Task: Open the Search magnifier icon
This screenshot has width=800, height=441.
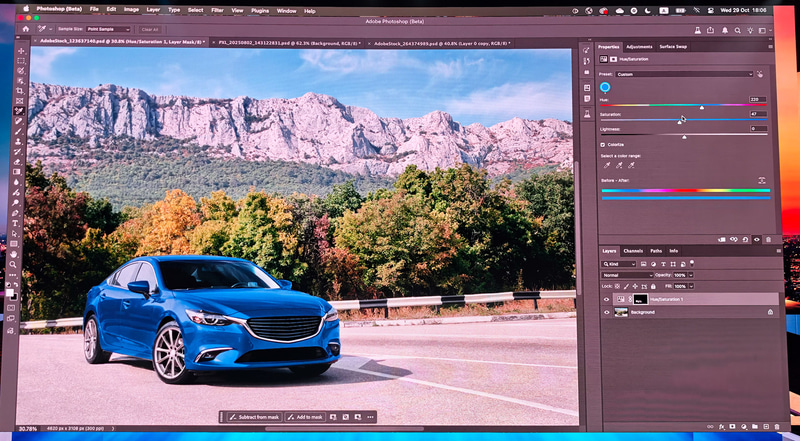Action: tap(738, 31)
